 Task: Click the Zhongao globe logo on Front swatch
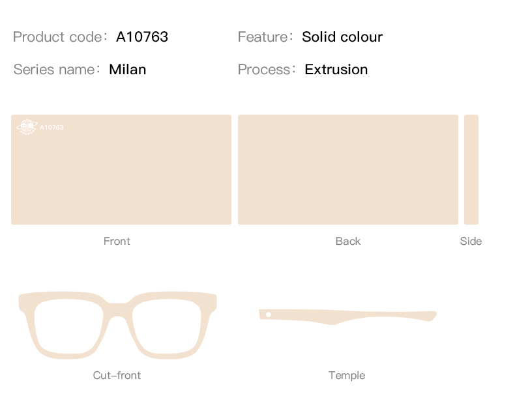click(x=27, y=127)
